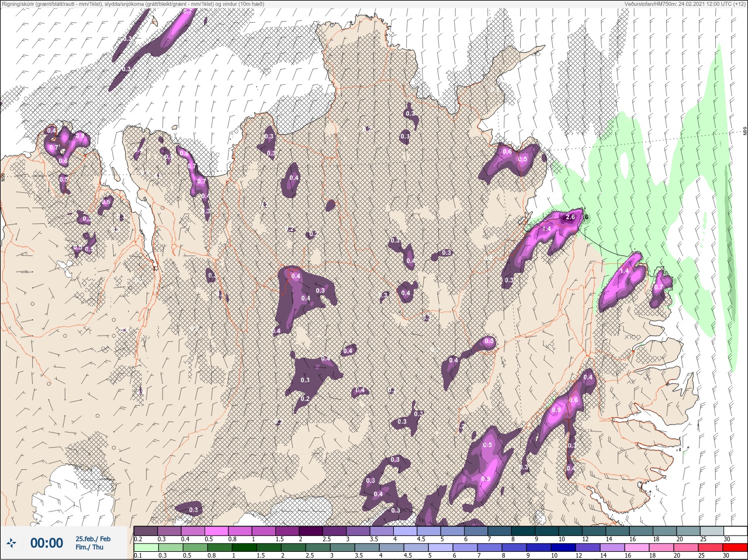Select the dark green 1 swatch in lower legend

pyautogui.click(x=244, y=548)
